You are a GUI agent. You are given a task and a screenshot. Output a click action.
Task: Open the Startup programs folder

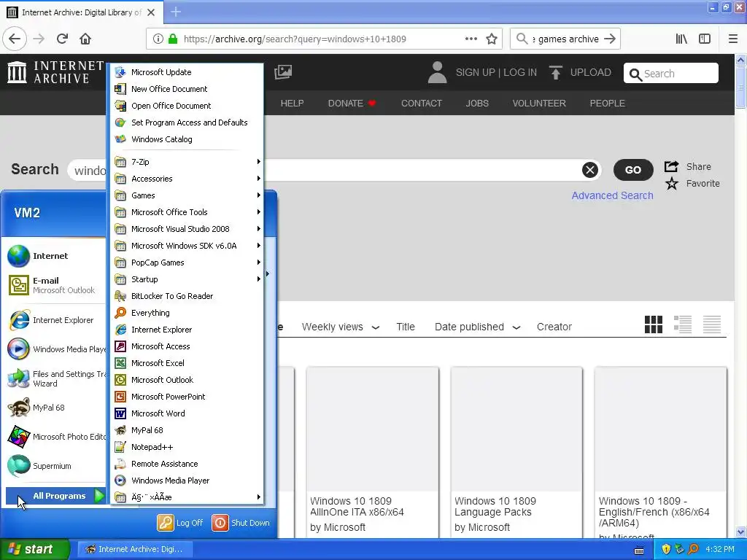(x=187, y=279)
